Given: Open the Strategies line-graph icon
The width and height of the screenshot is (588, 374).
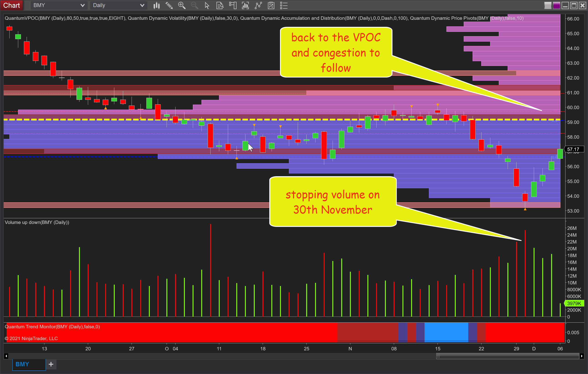Looking at the screenshot, I should (x=258, y=5).
